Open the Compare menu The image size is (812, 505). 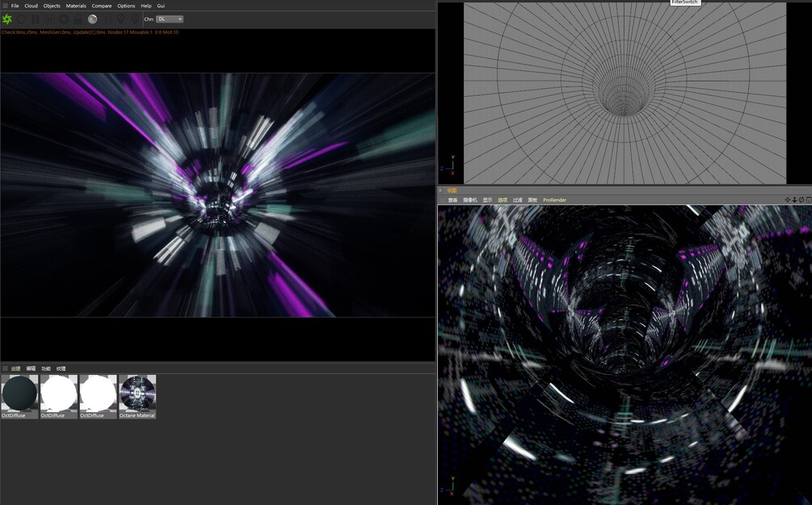coord(102,6)
